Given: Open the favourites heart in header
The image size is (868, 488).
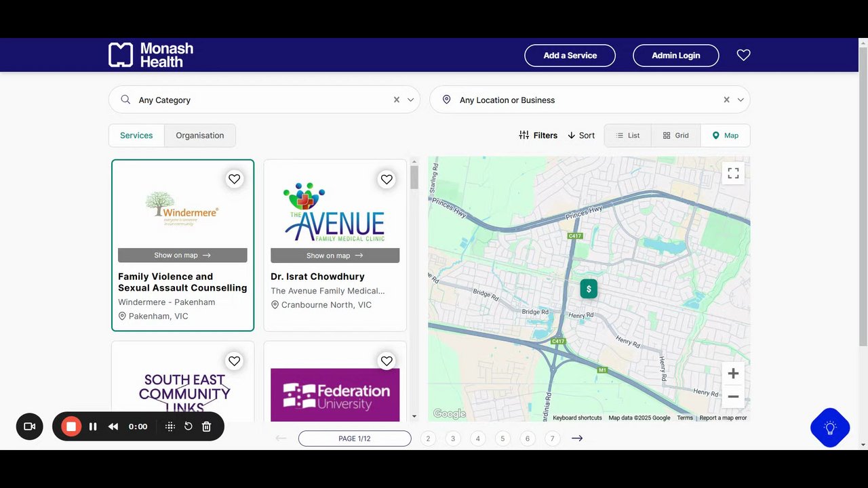Looking at the screenshot, I should (743, 55).
